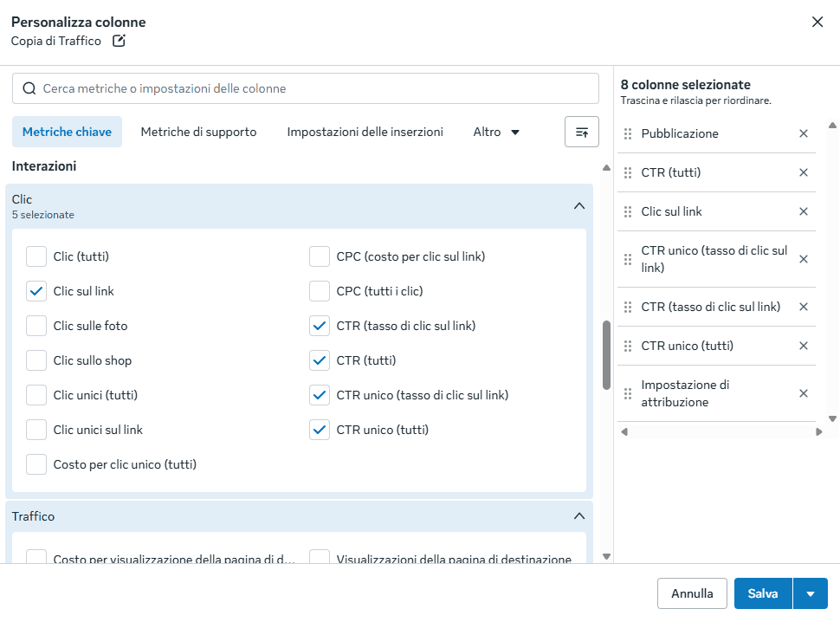
Task: Click the search magnifier icon
Action: (29, 88)
